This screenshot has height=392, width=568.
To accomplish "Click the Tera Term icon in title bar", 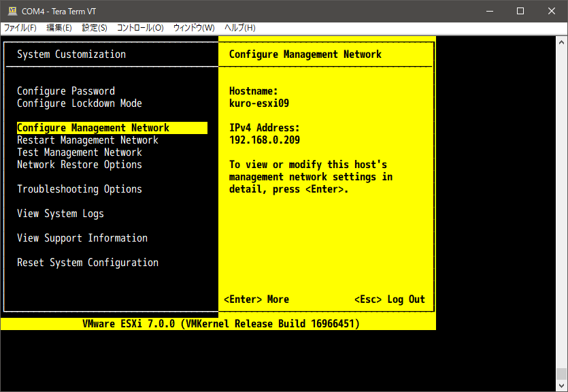I will pos(12,11).
